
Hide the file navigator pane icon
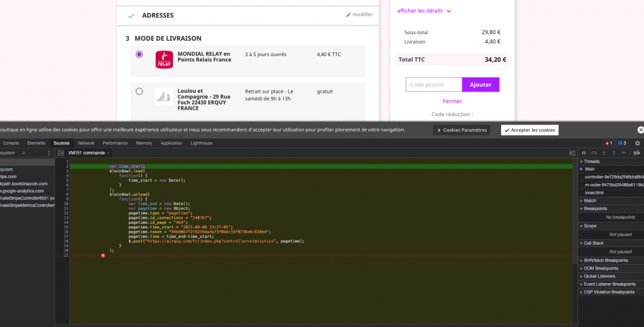pyautogui.click(x=61, y=153)
